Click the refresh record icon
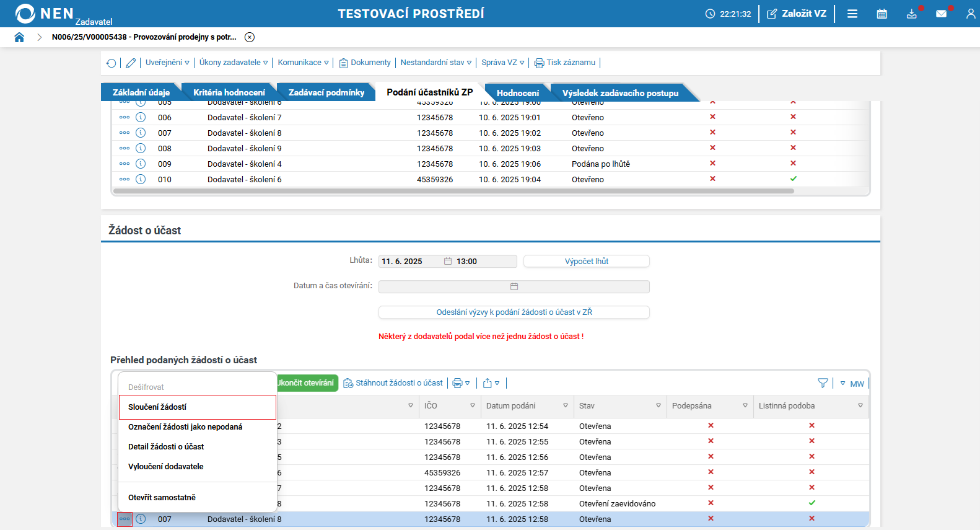 [x=112, y=63]
